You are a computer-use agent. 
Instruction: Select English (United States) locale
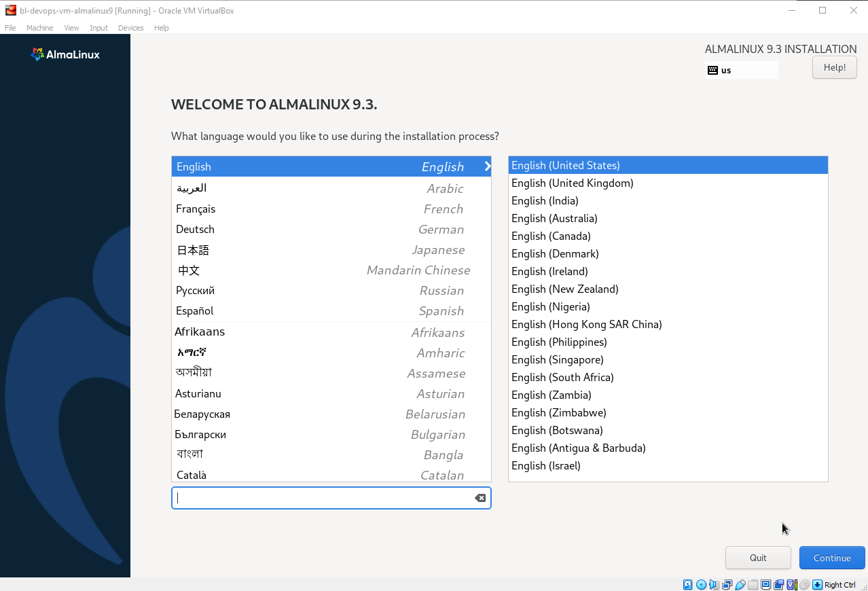(x=668, y=165)
